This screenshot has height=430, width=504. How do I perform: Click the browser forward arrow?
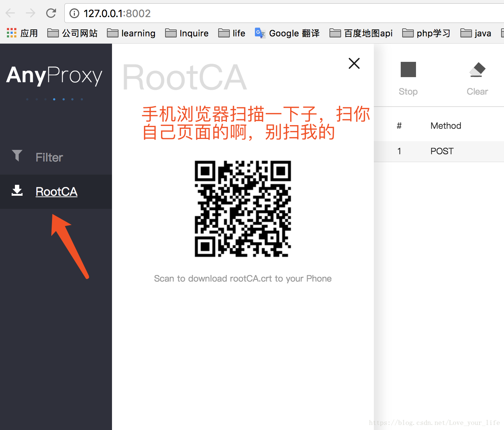(31, 13)
